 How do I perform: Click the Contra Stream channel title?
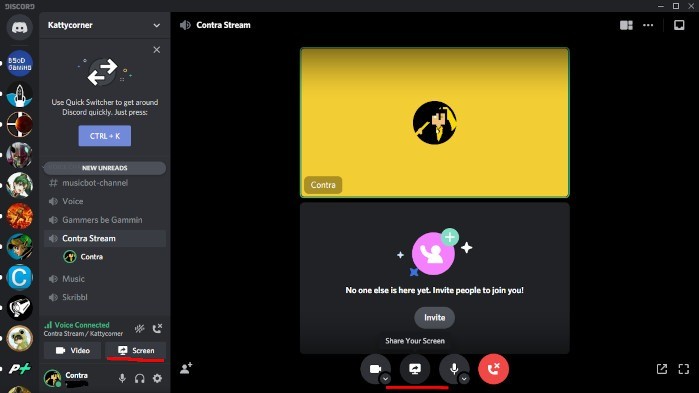pyautogui.click(x=223, y=25)
